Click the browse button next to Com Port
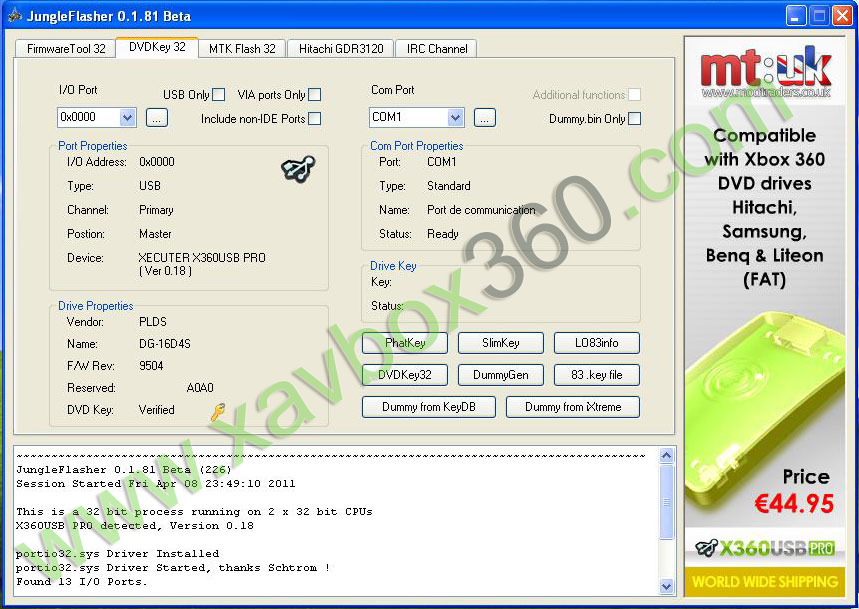This screenshot has width=859, height=609. coord(485,117)
